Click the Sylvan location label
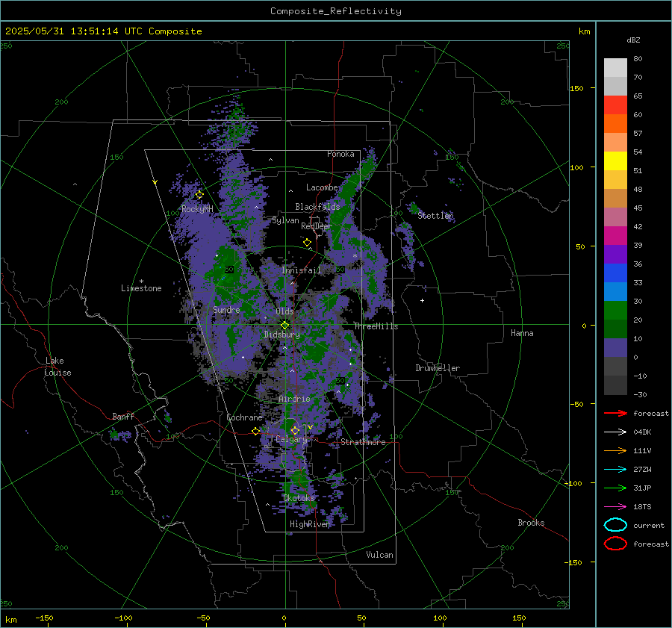 pyautogui.click(x=285, y=220)
